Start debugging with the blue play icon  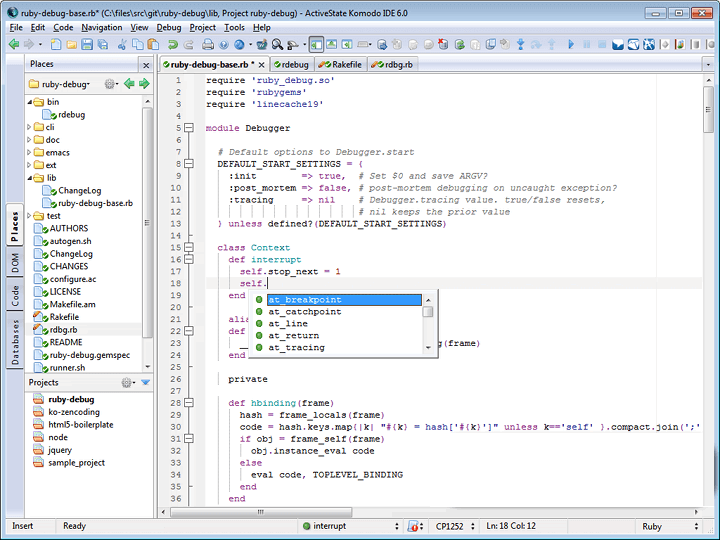(571, 45)
